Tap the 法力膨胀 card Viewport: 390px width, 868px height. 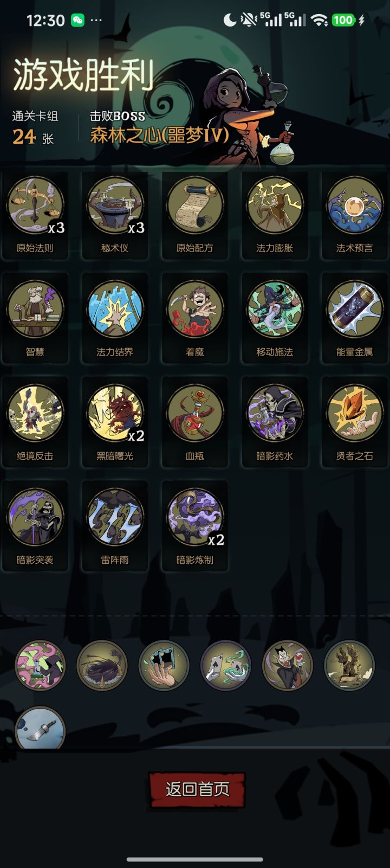point(275,216)
